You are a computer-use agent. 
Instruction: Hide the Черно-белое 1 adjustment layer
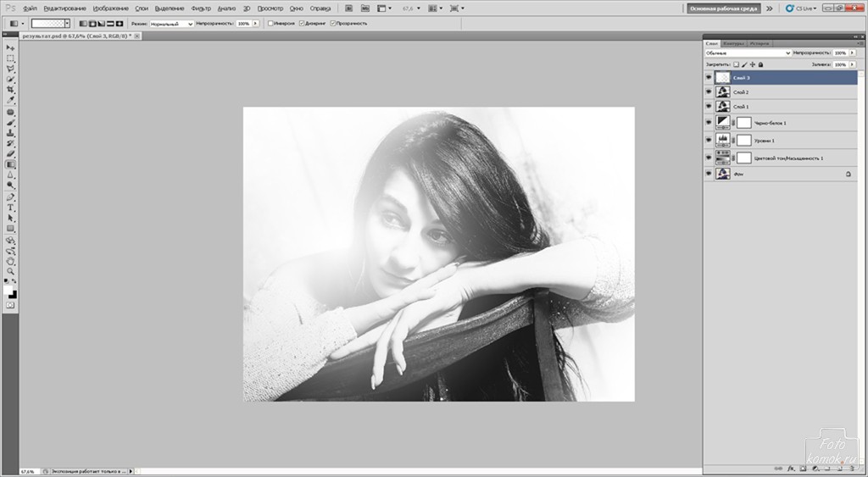click(709, 123)
